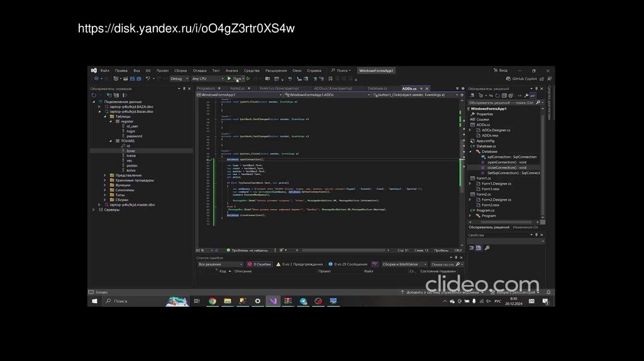Open File Explorer from taskbar
Screen dimensions: 644x361
[x=228, y=301]
